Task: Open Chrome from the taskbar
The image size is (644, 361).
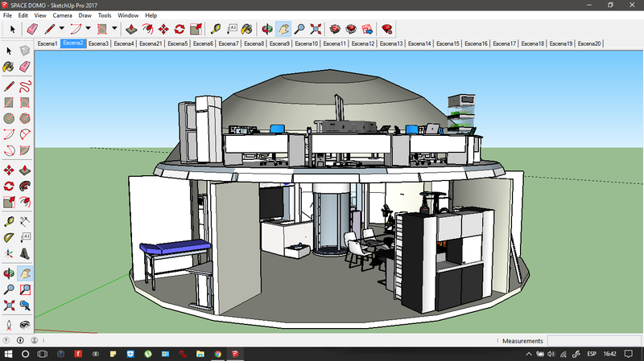Action: 218,353
